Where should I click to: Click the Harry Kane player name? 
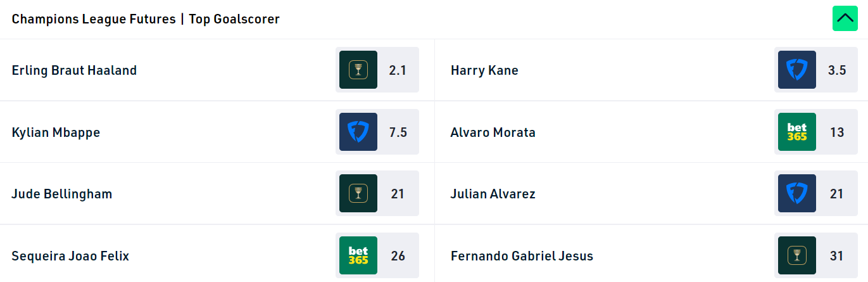pyautogui.click(x=484, y=70)
